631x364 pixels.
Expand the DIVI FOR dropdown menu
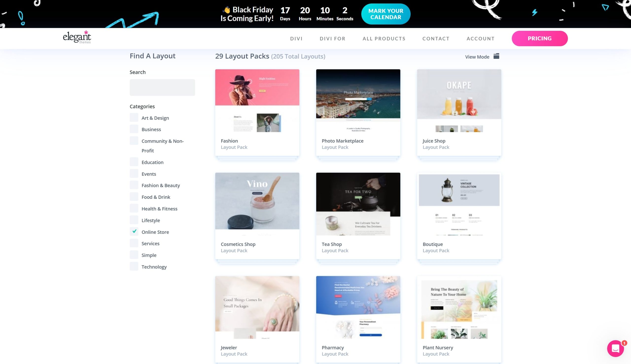click(x=333, y=38)
